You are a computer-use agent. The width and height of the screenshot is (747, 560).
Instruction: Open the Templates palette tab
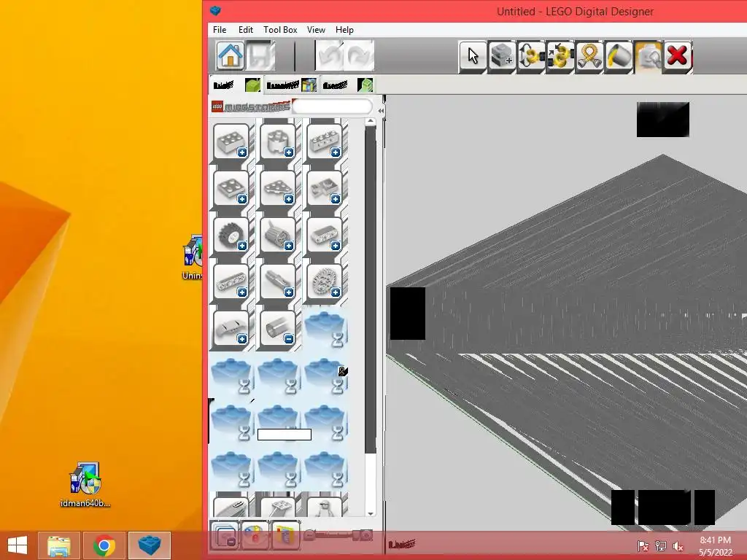[x=291, y=85]
